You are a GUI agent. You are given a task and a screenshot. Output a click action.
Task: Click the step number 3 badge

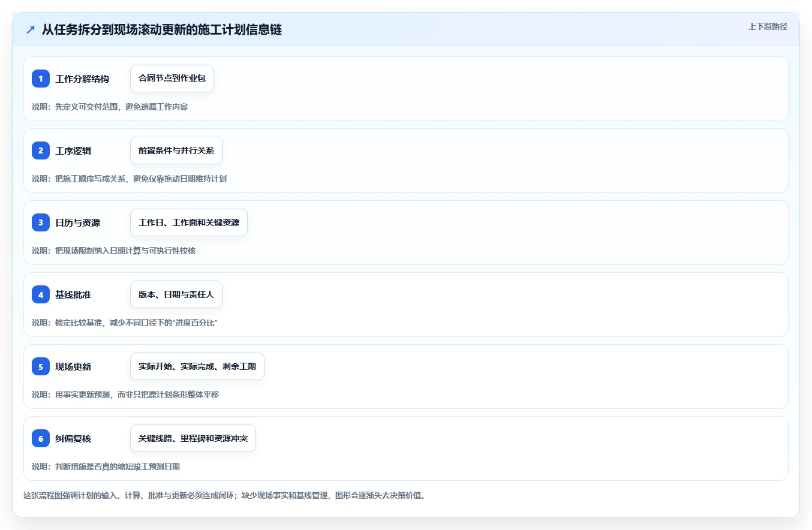click(x=41, y=222)
